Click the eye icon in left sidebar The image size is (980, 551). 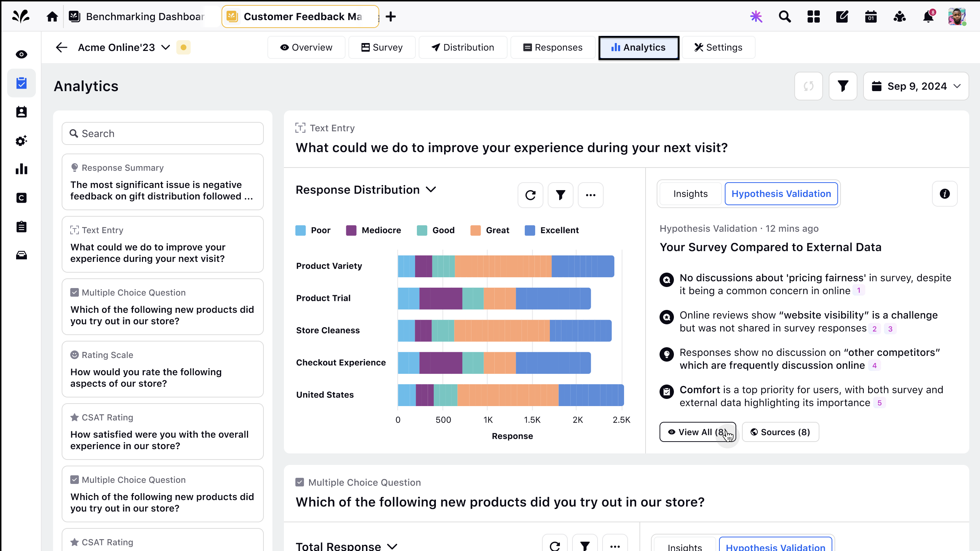pyautogui.click(x=21, y=55)
